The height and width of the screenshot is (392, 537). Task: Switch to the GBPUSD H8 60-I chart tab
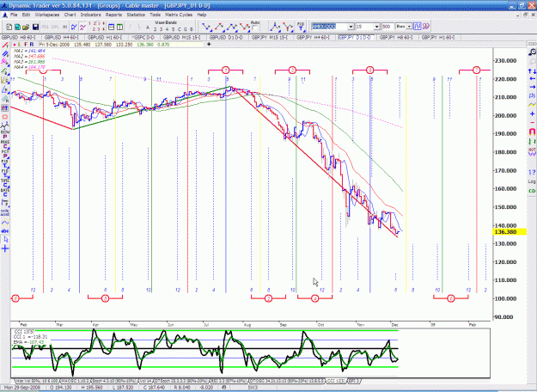click(21, 37)
